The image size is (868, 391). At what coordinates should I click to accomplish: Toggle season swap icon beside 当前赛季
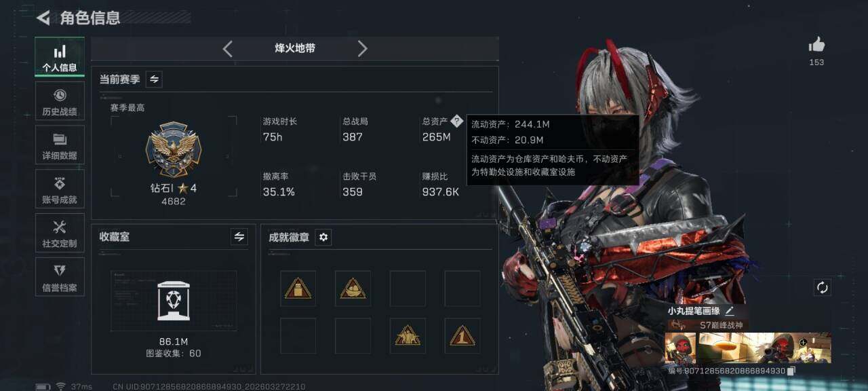click(x=154, y=79)
